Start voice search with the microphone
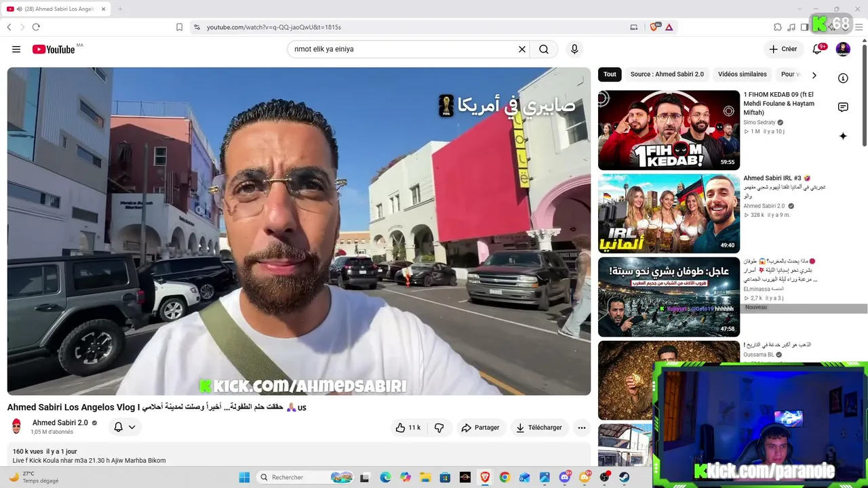The height and width of the screenshot is (488, 868). tap(574, 49)
